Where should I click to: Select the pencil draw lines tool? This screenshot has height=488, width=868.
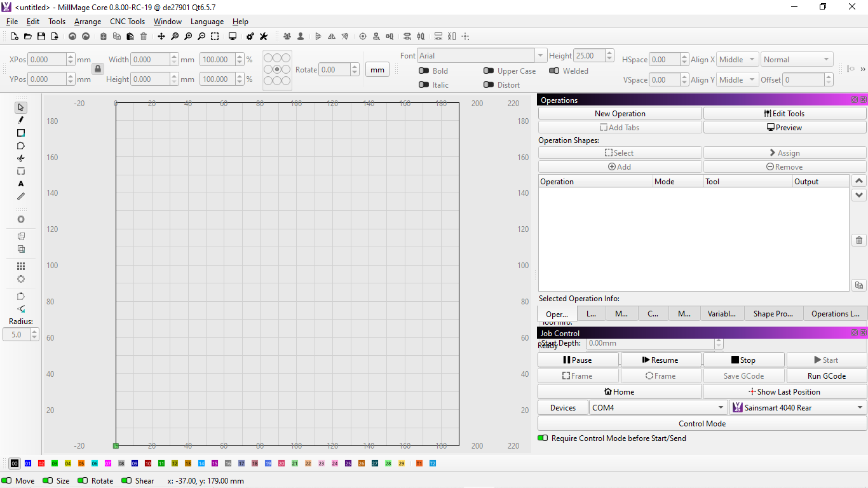[21, 120]
